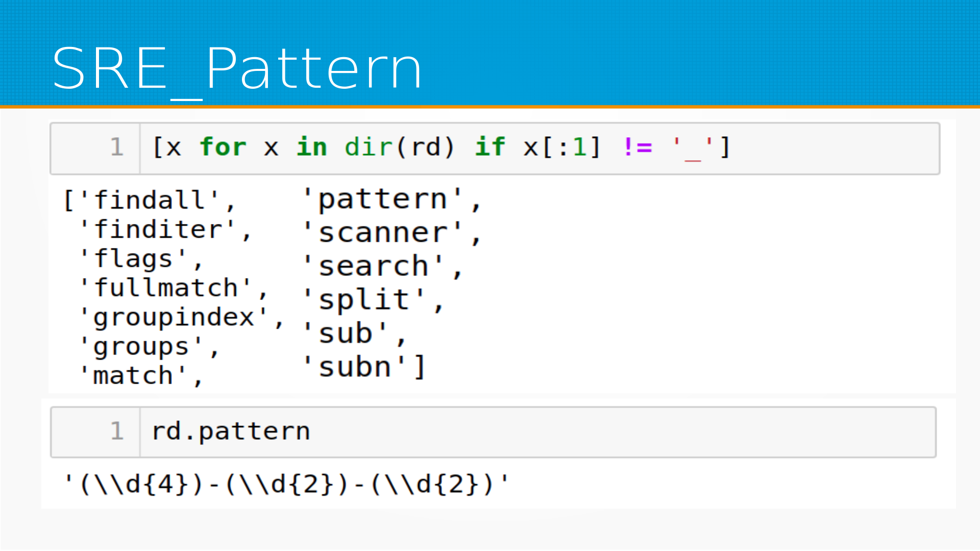Image resolution: width=980 pixels, height=551 pixels.
Task: Click the '!=' operator in code
Action: 638,147
